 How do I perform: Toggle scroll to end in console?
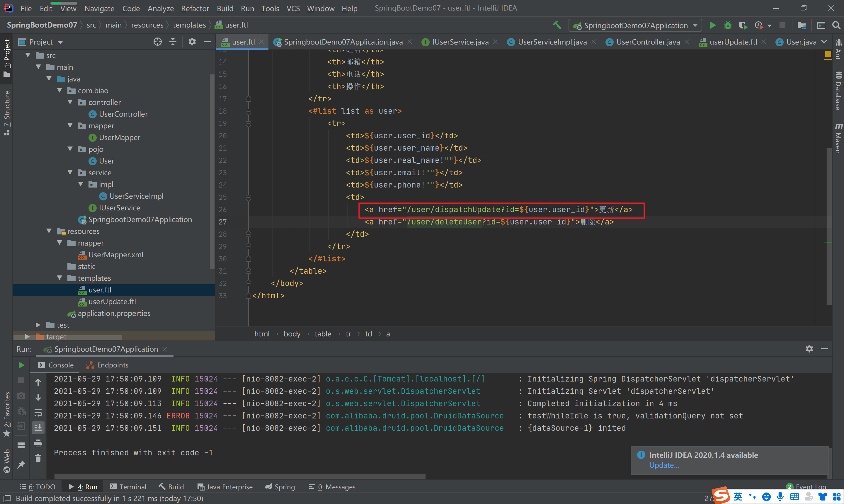click(x=38, y=428)
